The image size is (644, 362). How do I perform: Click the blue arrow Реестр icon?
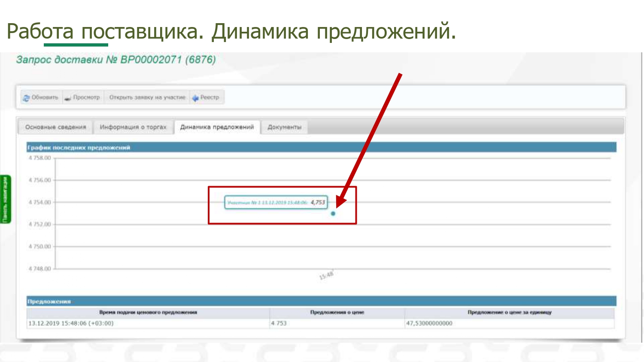tap(195, 98)
